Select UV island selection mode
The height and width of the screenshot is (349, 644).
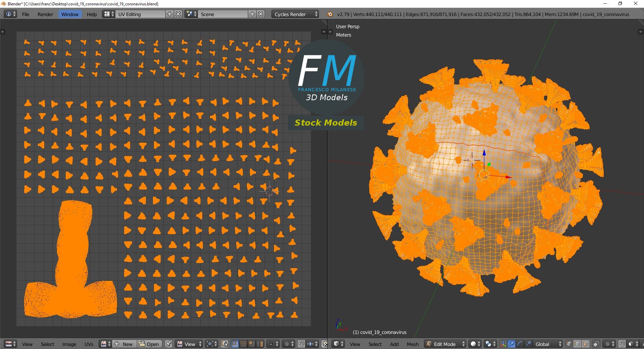pyautogui.click(x=260, y=344)
